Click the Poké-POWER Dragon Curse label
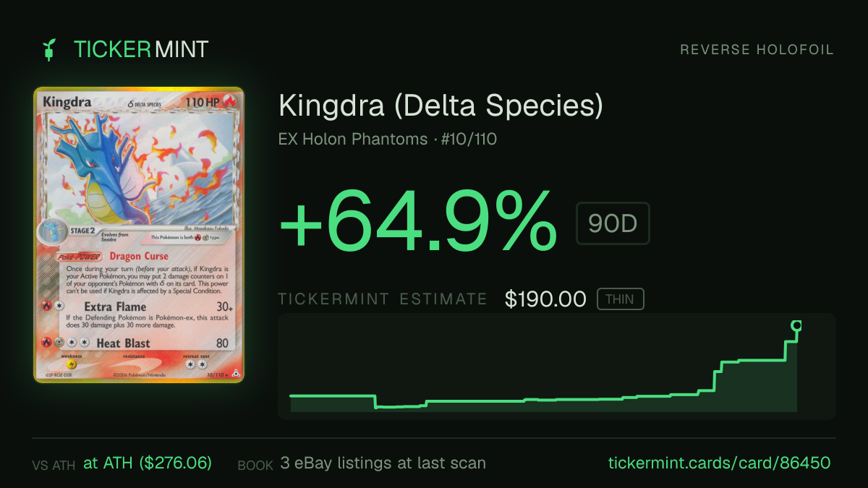This screenshot has height=488, width=868. click(114, 256)
